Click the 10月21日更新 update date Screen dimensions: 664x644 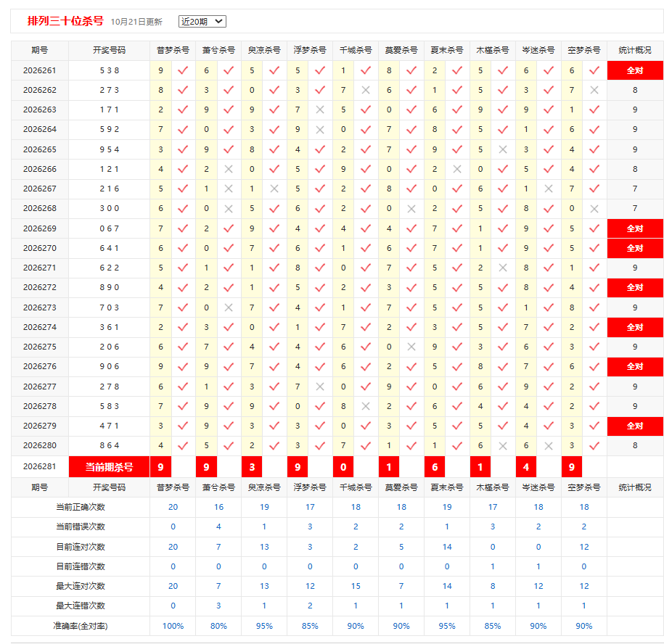coord(136,22)
